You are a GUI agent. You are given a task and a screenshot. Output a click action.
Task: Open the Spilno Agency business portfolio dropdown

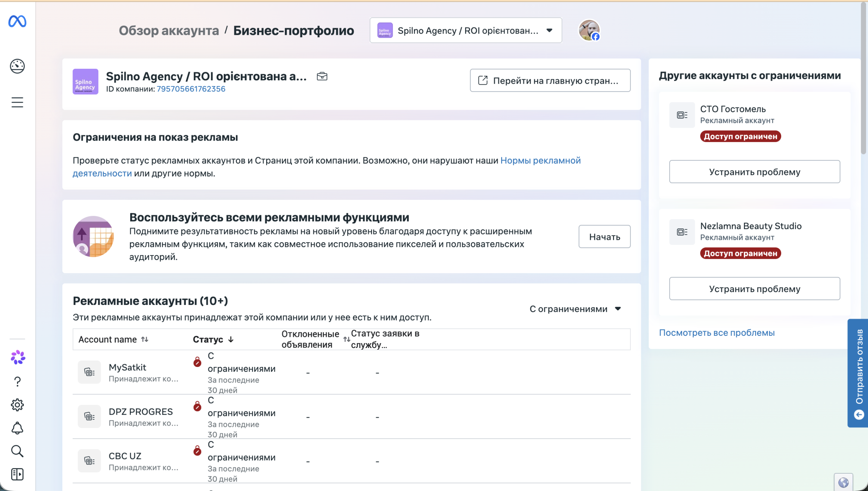466,30
